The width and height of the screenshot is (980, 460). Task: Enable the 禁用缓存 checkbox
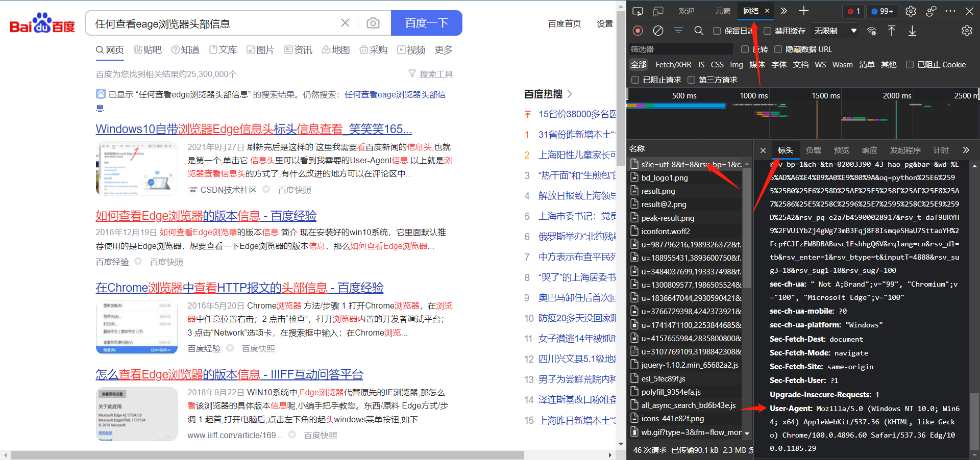point(767,31)
